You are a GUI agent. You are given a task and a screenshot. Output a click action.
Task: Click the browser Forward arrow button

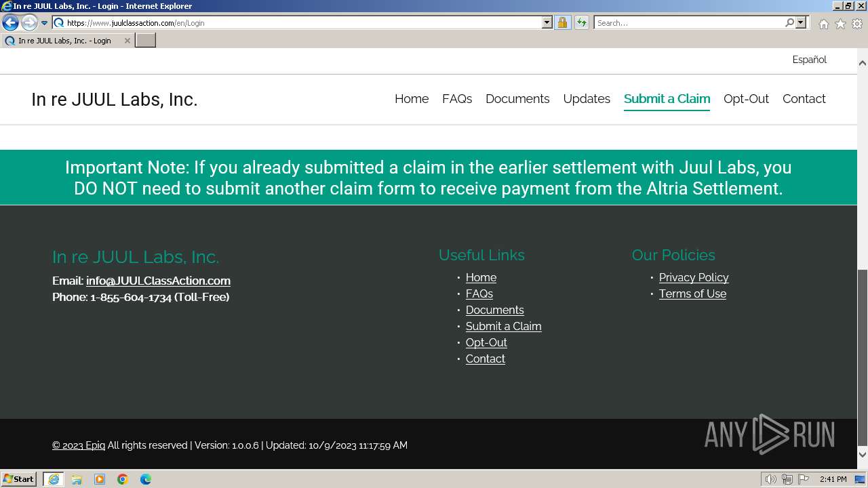pyautogui.click(x=29, y=22)
